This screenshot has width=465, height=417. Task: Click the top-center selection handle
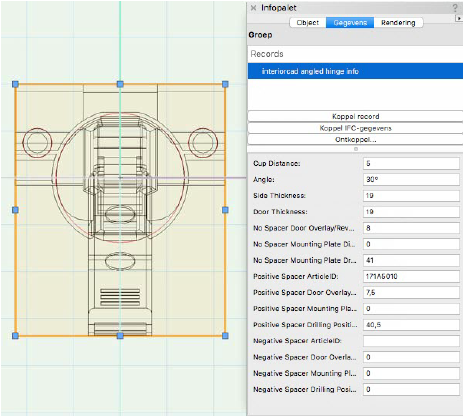(120, 84)
